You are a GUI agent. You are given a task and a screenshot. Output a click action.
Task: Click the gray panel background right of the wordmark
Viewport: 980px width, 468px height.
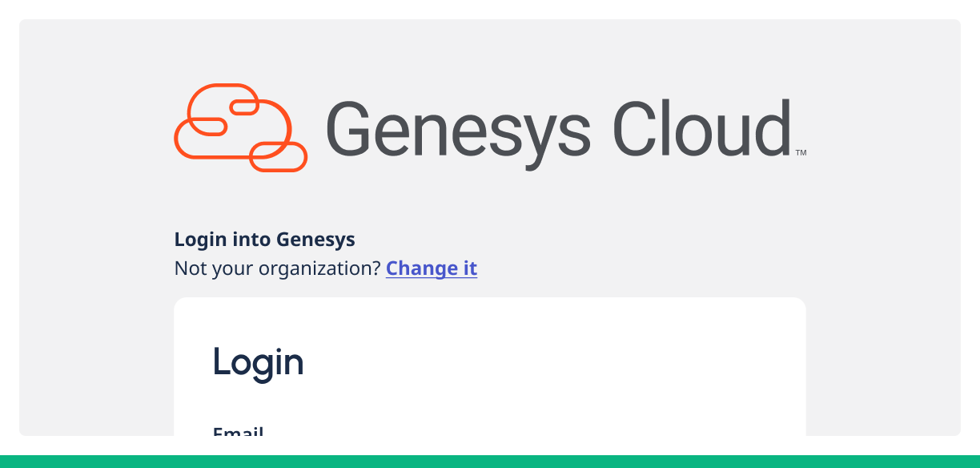click(x=881, y=128)
